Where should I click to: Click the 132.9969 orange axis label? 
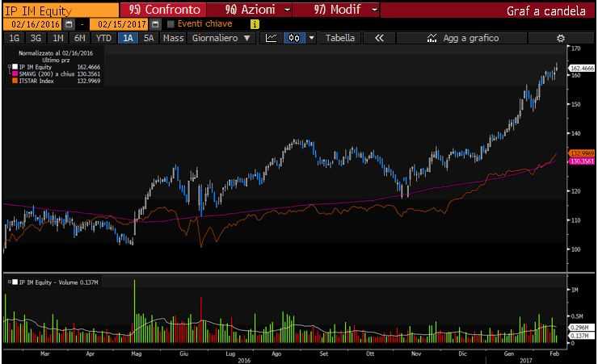coord(582,153)
